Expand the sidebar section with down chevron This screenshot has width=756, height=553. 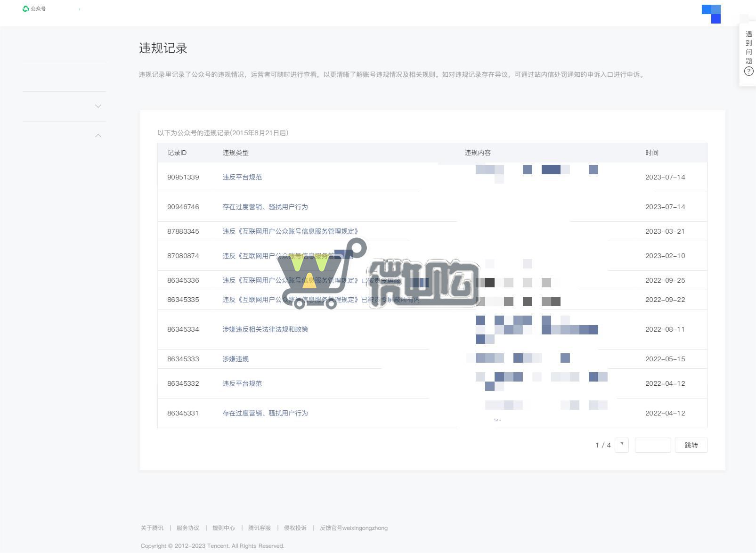click(x=98, y=106)
